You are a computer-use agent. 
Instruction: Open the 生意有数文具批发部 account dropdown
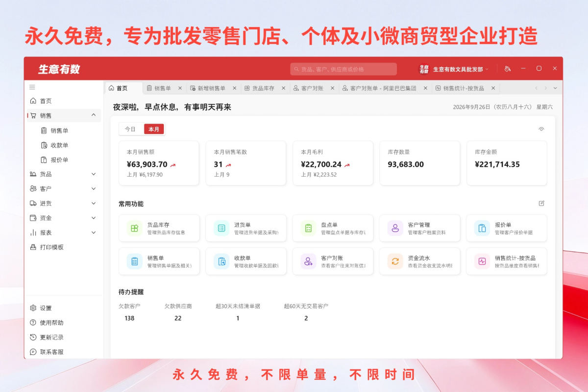pyautogui.click(x=454, y=69)
